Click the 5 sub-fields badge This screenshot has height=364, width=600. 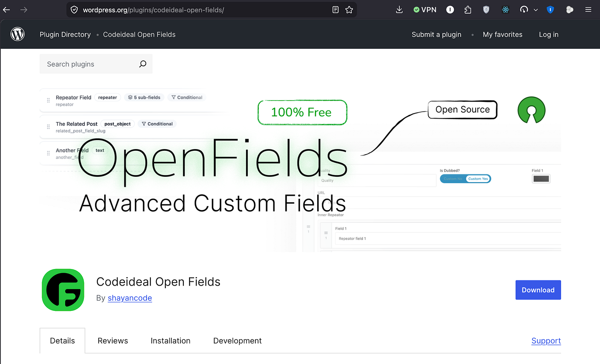click(144, 97)
